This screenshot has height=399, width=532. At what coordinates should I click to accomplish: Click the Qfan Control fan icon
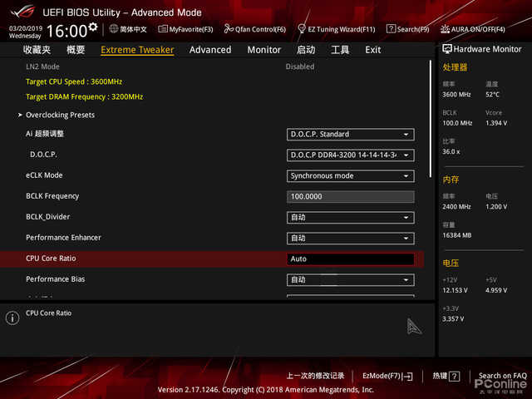click(x=229, y=29)
